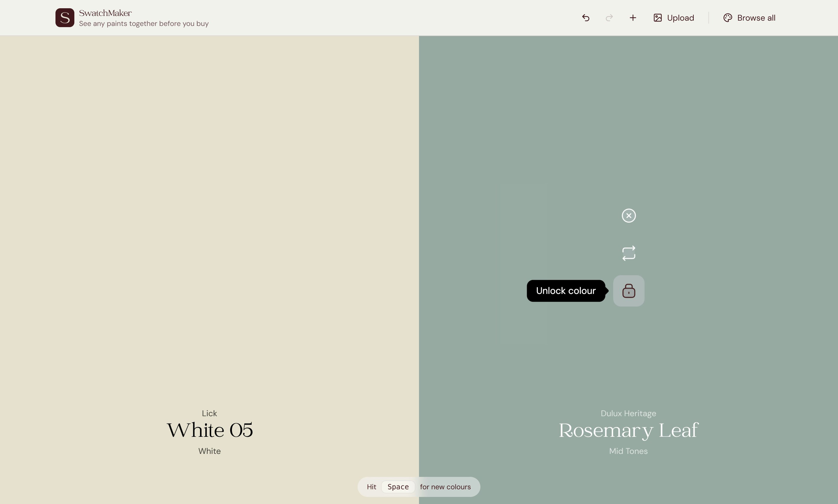Click the SwatchMaker logo icon

coord(64,17)
